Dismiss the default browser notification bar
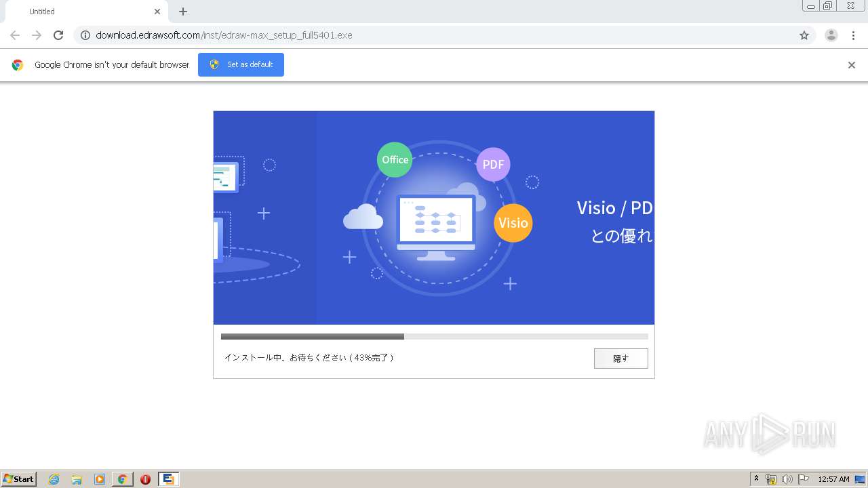868x488 pixels. click(x=851, y=65)
